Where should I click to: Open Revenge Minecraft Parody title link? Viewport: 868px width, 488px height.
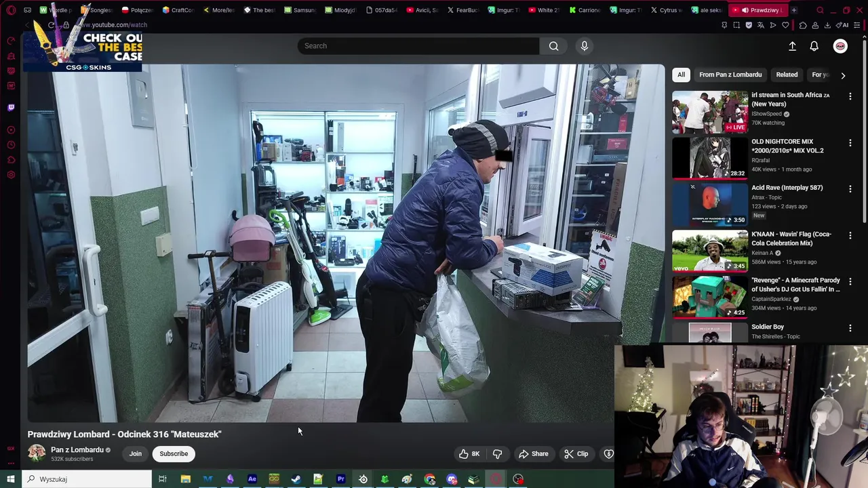(795, 285)
